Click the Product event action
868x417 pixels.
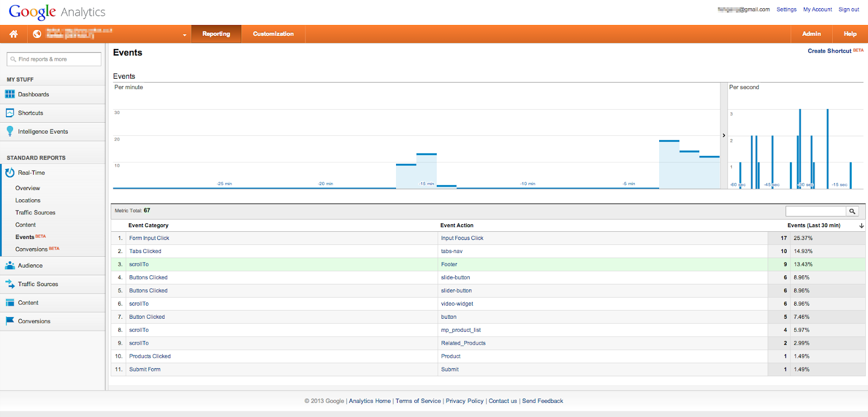[451, 356]
